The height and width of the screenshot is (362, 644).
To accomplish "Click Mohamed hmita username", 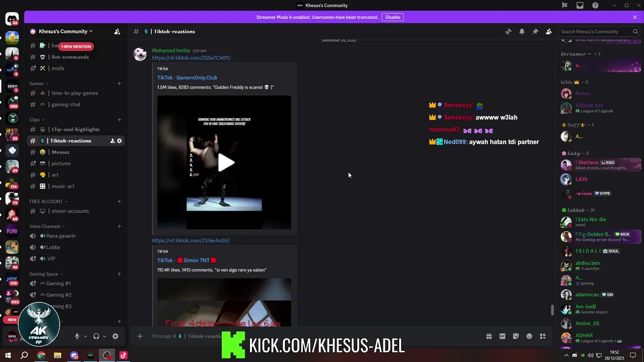I will coord(171,50).
